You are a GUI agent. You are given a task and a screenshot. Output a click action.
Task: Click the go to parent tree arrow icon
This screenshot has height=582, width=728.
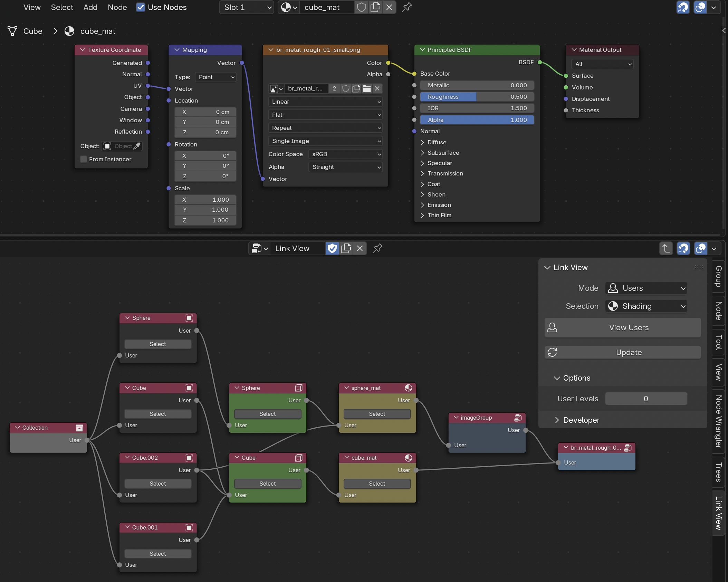click(x=666, y=248)
